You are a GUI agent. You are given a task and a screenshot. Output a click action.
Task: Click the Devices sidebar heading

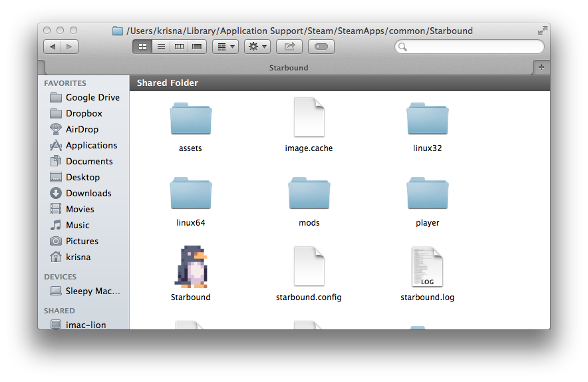coord(61,277)
